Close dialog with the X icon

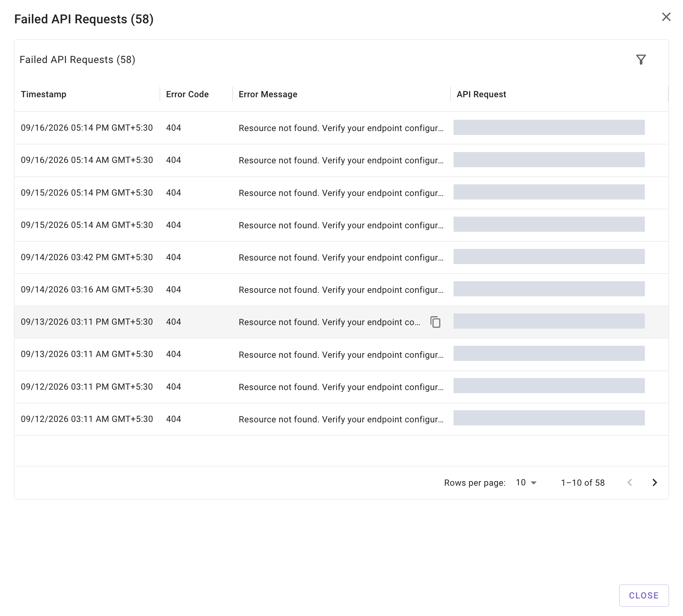tap(666, 17)
